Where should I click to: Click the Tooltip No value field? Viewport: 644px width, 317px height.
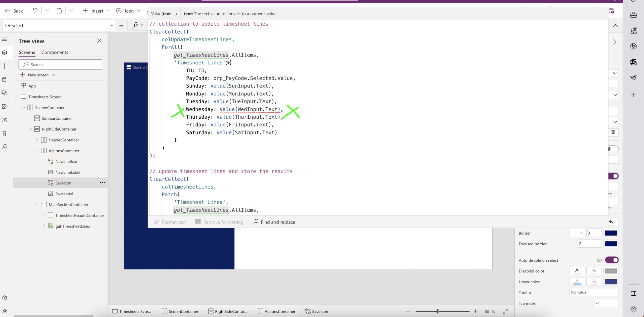click(594, 292)
